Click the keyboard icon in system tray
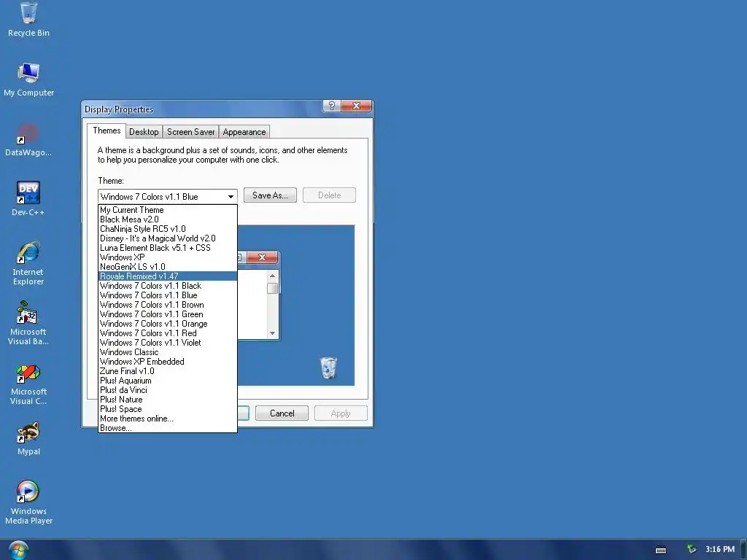The height and width of the screenshot is (560, 747). (x=661, y=550)
